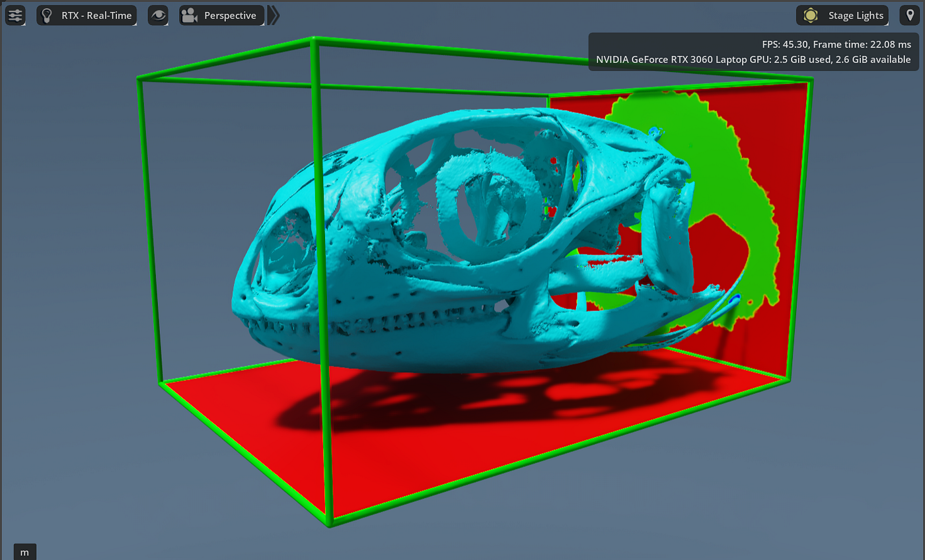Toggle viewport heads-up display via eye icon

(158, 15)
